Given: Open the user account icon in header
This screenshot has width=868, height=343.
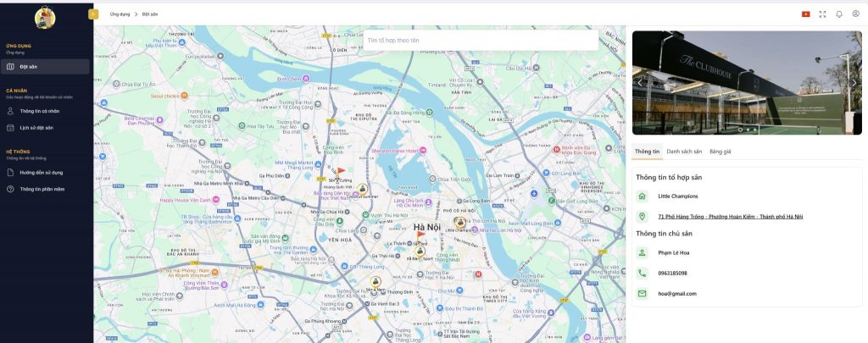Looking at the screenshot, I should point(855,14).
